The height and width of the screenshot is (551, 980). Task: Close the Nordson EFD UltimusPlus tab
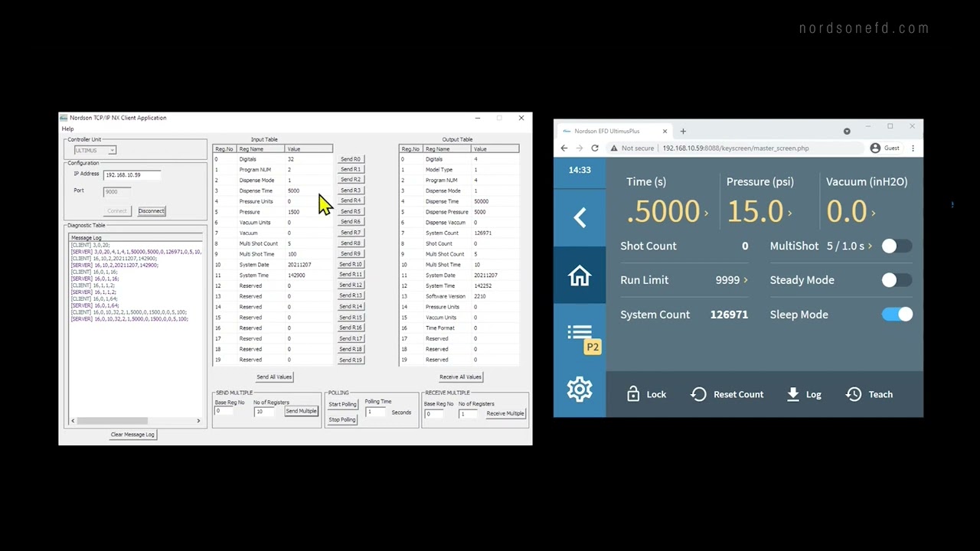pyautogui.click(x=665, y=132)
